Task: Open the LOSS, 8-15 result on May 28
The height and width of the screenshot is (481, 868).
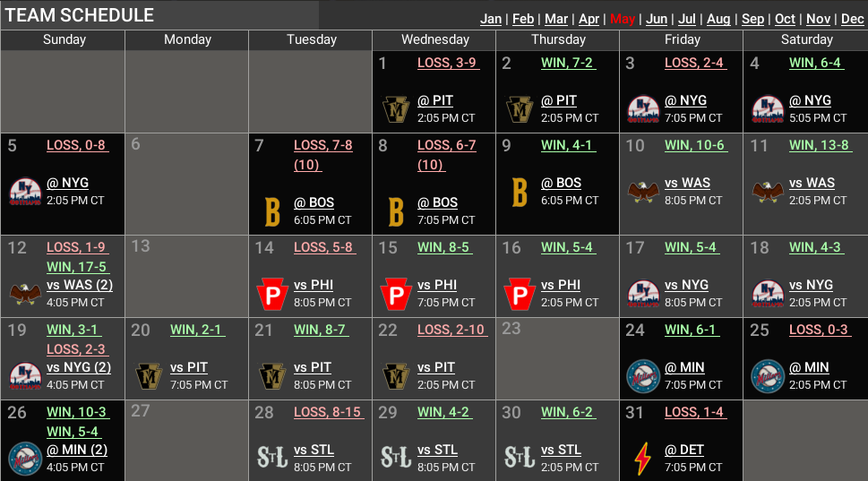Action: 327,412
